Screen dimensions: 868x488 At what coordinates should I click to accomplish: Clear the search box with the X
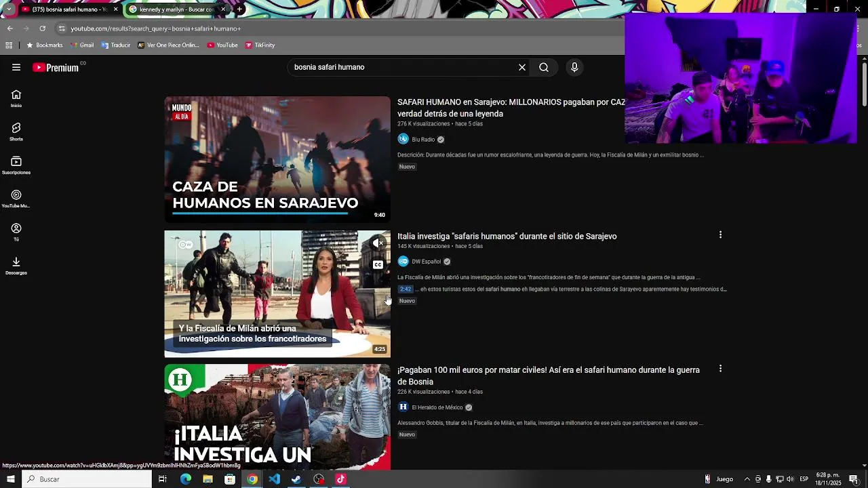(522, 67)
